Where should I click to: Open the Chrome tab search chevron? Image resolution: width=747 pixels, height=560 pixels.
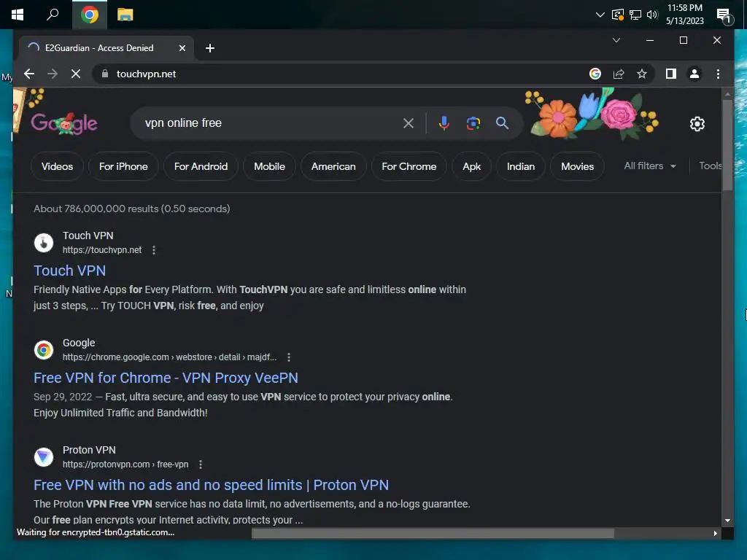click(x=616, y=40)
